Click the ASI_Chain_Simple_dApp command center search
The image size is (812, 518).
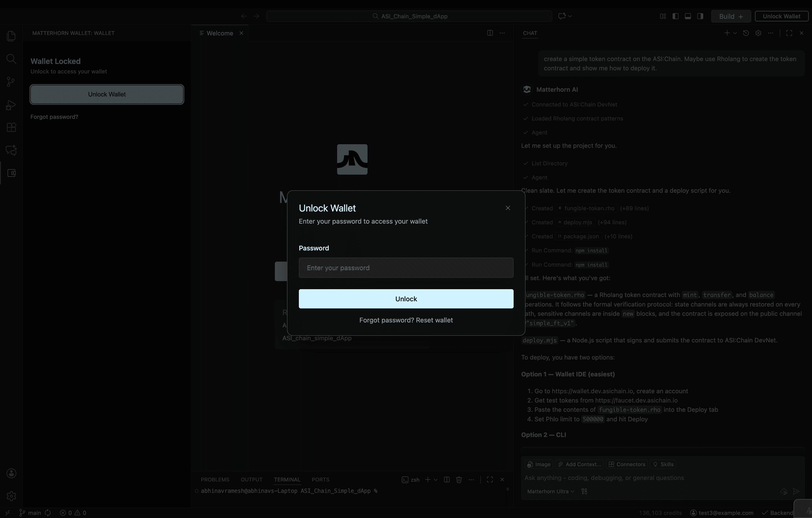click(409, 16)
